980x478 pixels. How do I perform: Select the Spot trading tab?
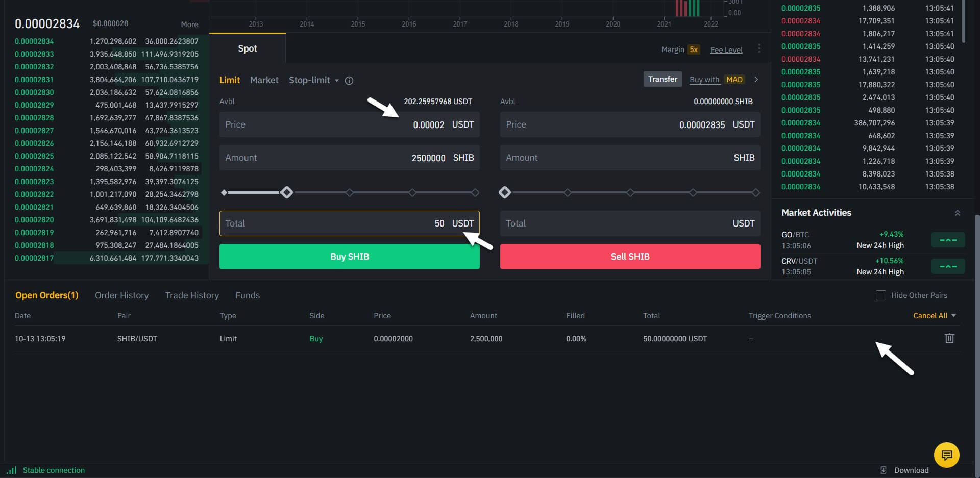(x=248, y=48)
